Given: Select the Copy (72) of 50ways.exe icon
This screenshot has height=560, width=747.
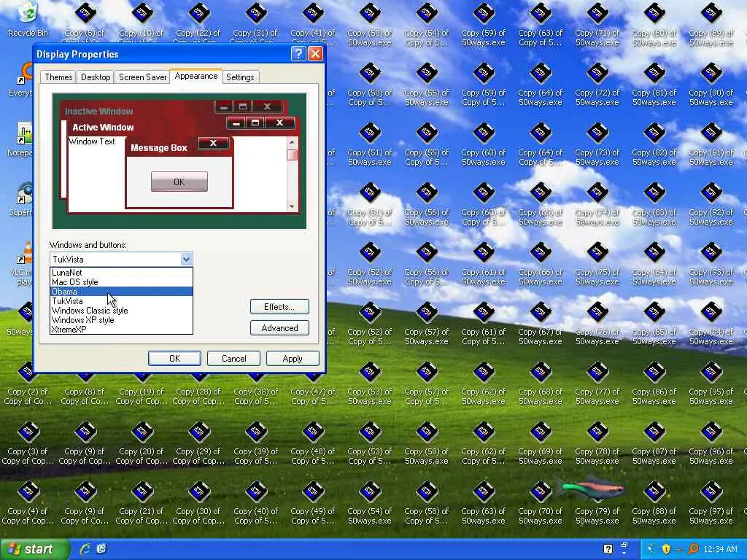Looking at the screenshot, I should point(597,84).
